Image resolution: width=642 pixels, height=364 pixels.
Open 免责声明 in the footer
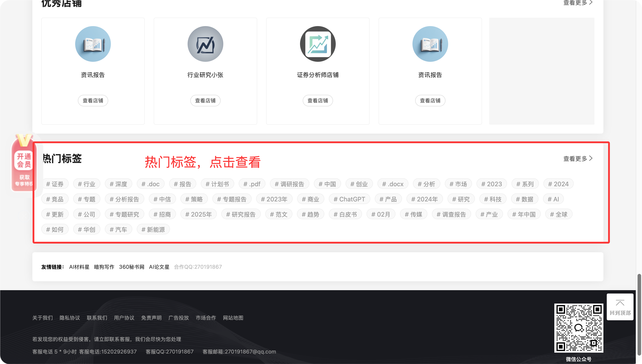click(x=151, y=318)
